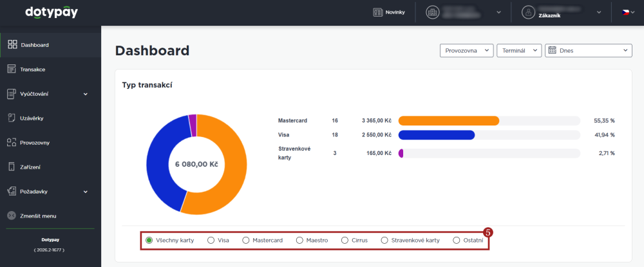
Task: Click the dotypay logo
Action: tap(52, 13)
